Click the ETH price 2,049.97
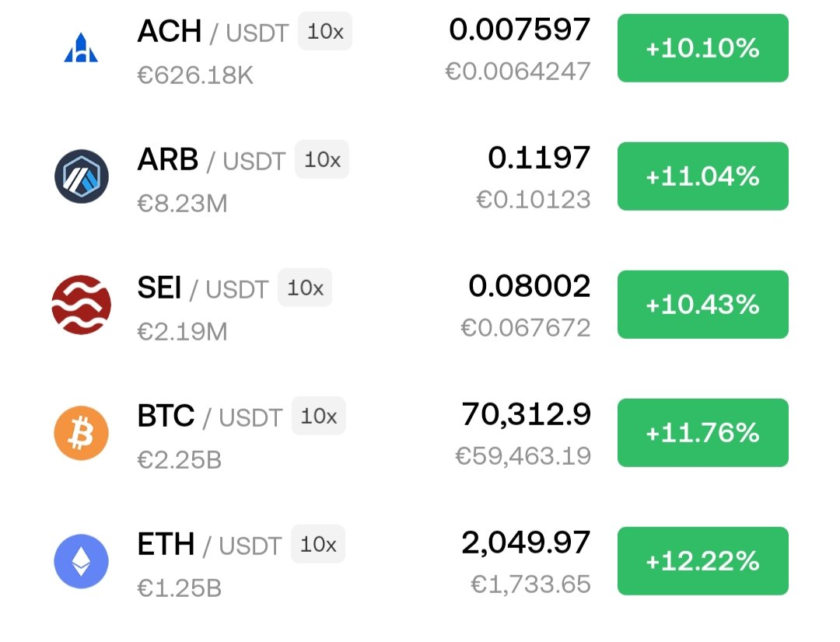The height and width of the screenshot is (642, 840). pyautogui.click(x=527, y=543)
